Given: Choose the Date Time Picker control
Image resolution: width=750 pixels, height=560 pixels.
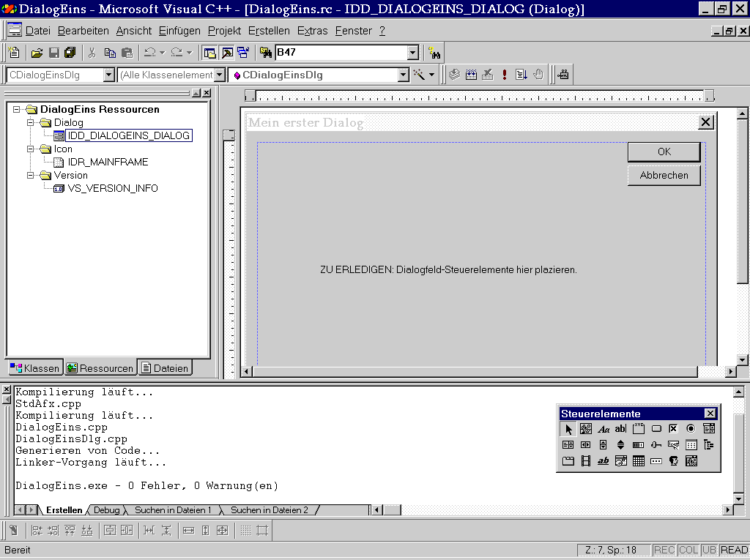Looking at the screenshot, I should coord(620,461).
